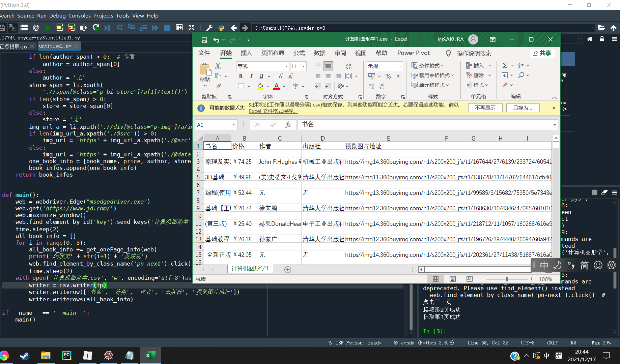Click the Spyder debug file icon
Screen dimensions: 620x364
point(107,28)
